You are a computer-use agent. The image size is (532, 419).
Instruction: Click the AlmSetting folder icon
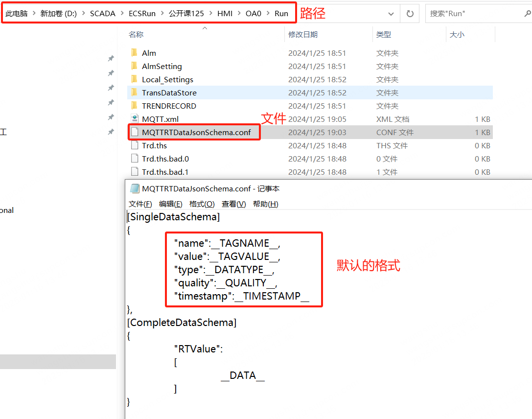(x=135, y=66)
